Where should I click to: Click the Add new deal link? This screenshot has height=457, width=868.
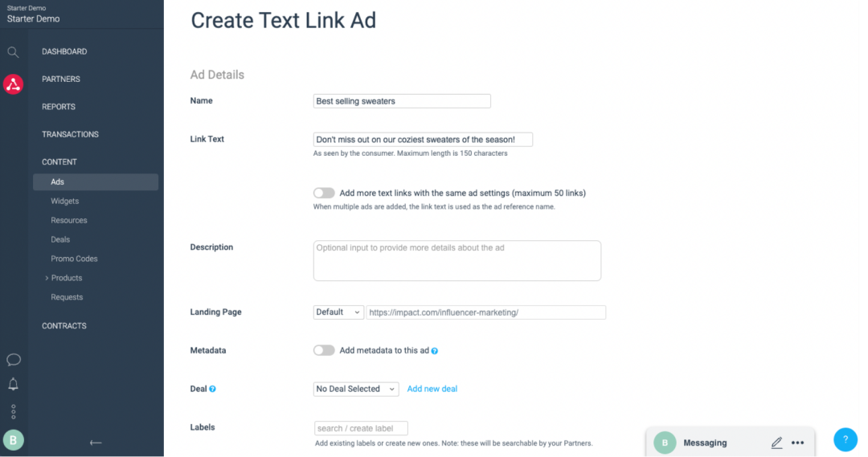[432, 389]
